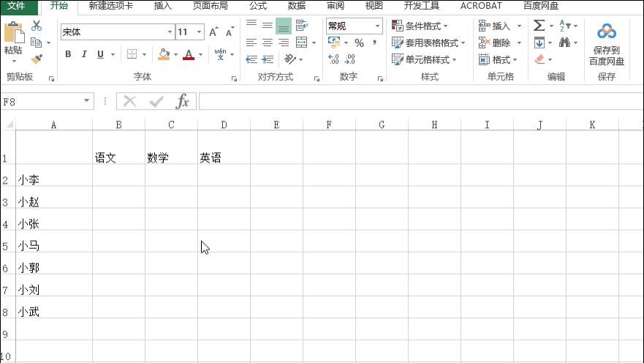
Task: Switch to 审阅 Review tab
Action: click(x=335, y=6)
